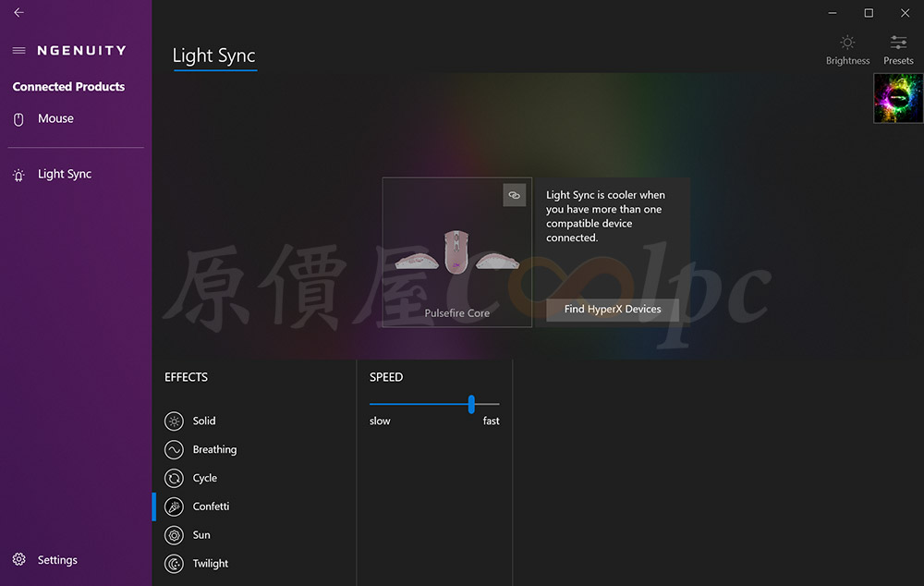924x586 pixels.
Task: Open Settings label in sidebar
Action: 57,560
